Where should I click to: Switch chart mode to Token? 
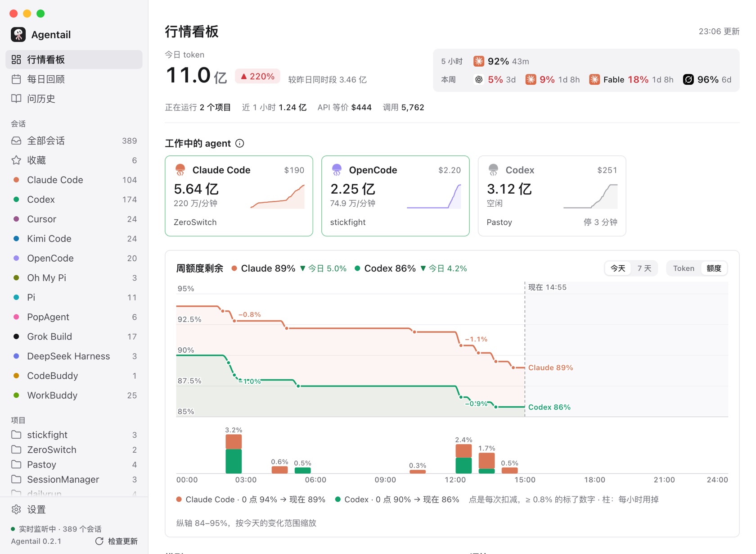tap(684, 268)
